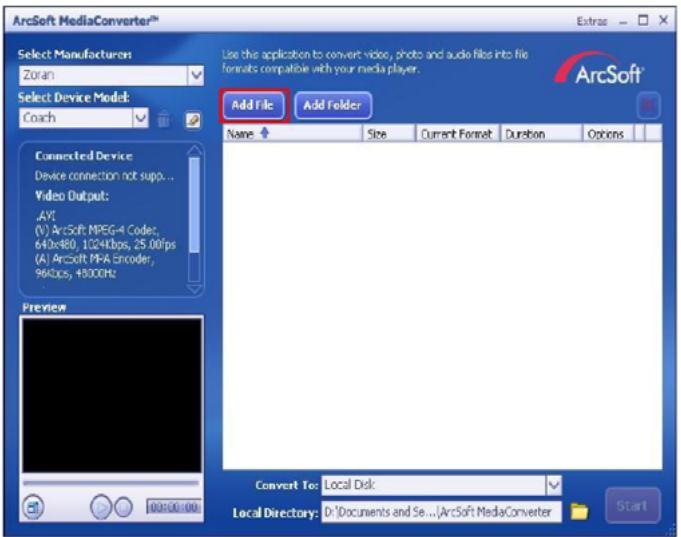Image resolution: width=681 pixels, height=537 pixels.
Task: Click the Zoran manufacturer field
Action: pos(104,75)
